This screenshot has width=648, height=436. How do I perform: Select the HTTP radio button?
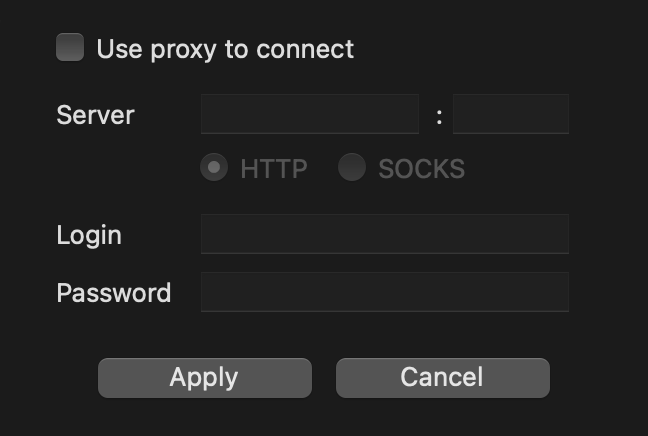[x=214, y=168]
